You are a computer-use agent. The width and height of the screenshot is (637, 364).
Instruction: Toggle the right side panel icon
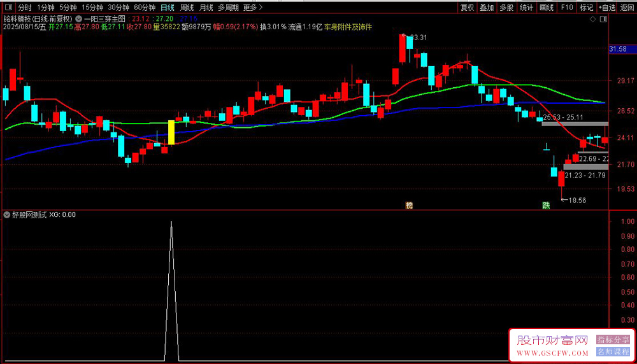point(603,19)
